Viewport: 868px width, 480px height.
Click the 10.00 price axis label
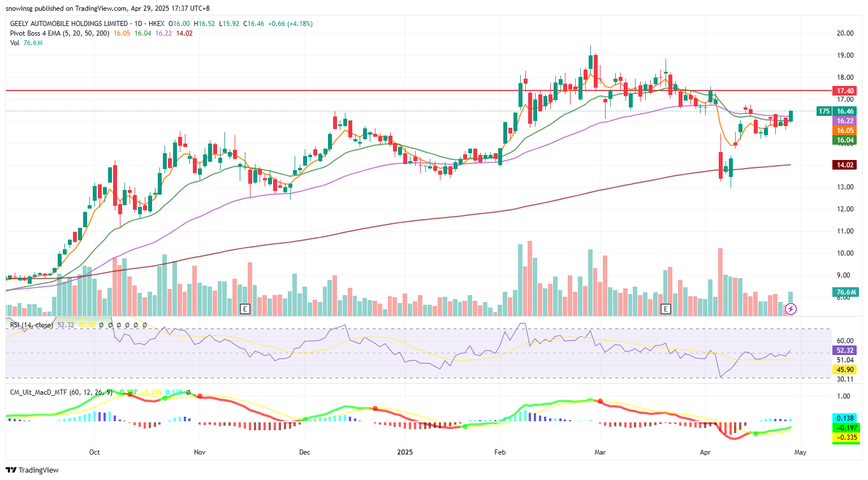845,253
